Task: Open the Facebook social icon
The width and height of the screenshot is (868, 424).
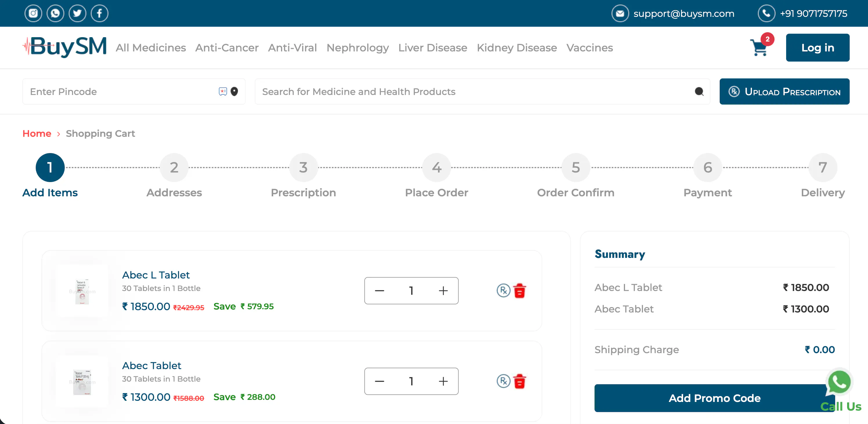Action: click(x=99, y=13)
